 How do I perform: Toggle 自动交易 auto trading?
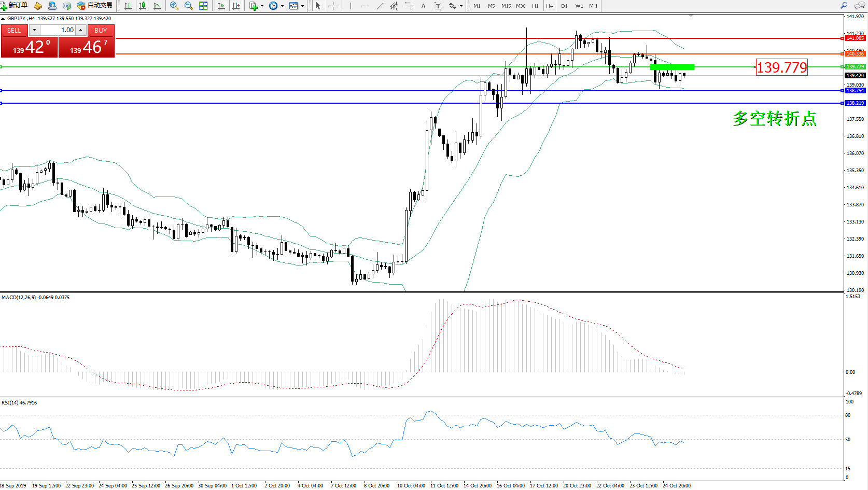click(95, 6)
